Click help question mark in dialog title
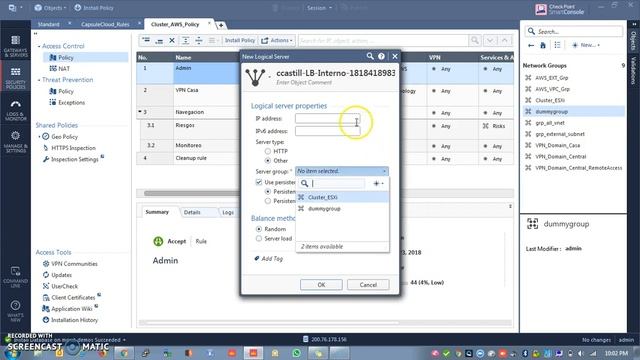 click(381, 56)
